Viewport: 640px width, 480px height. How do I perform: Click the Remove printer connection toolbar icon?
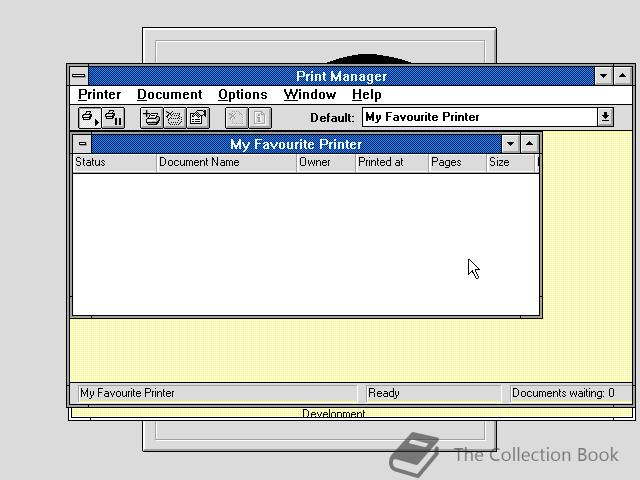pos(175,118)
